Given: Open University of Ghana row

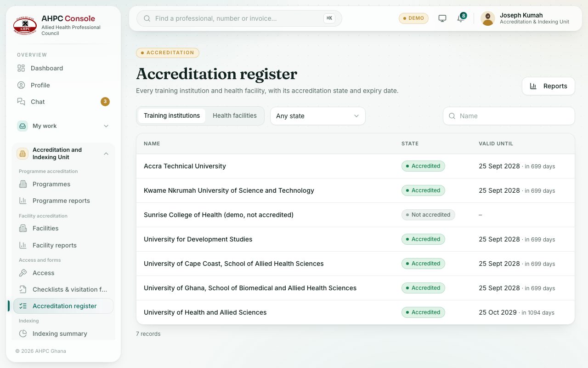Looking at the screenshot, I should [x=356, y=288].
